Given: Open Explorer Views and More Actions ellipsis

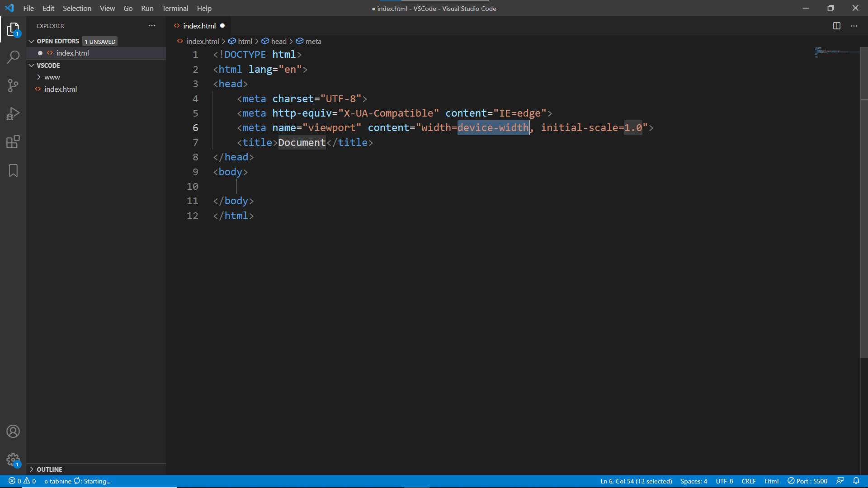Looking at the screenshot, I should point(152,26).
